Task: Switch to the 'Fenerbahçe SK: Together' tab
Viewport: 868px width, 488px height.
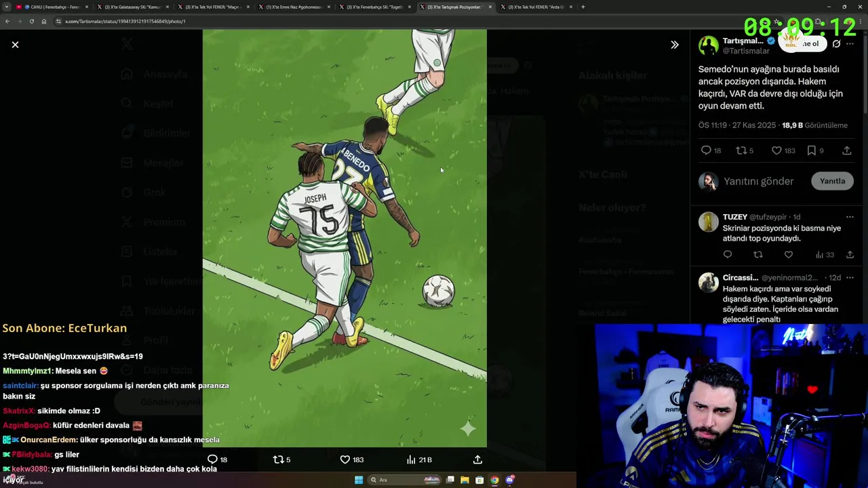Action: pyautogui.click(x=375, y=7)
